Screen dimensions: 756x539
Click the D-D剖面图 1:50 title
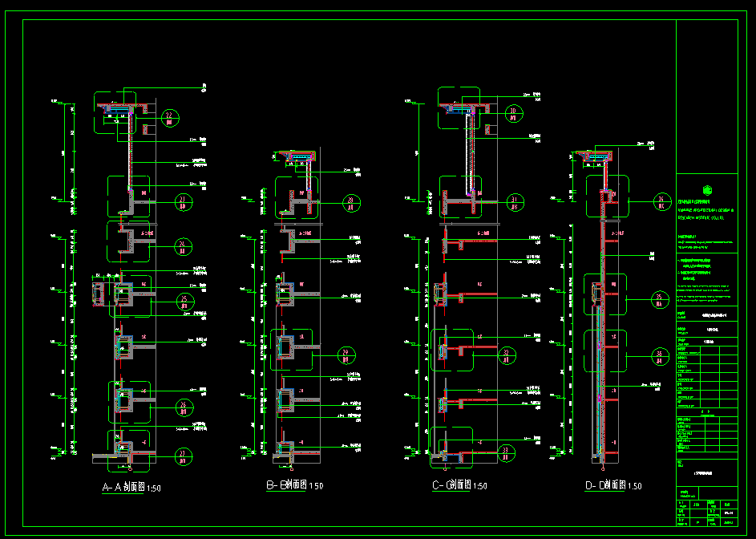612,485
